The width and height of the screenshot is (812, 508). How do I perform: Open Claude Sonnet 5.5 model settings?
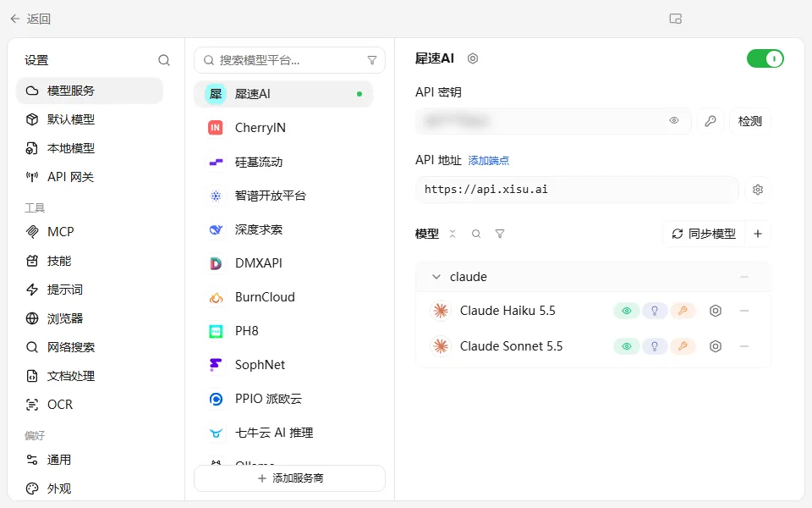pyautogui.click(x=716, y=346)
